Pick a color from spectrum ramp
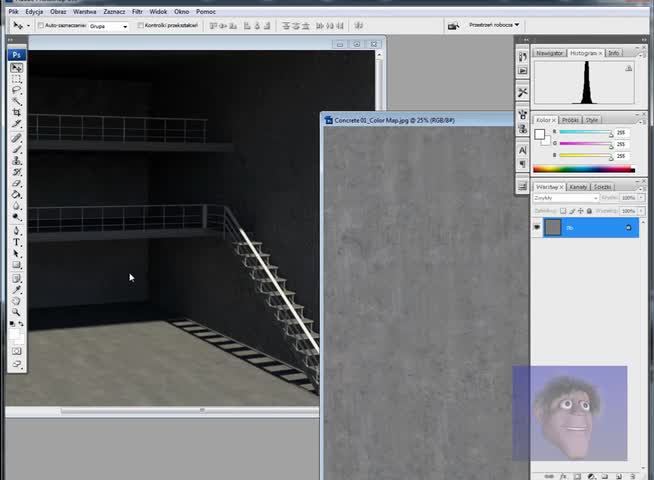654x480 pixels. coord(584,169)
